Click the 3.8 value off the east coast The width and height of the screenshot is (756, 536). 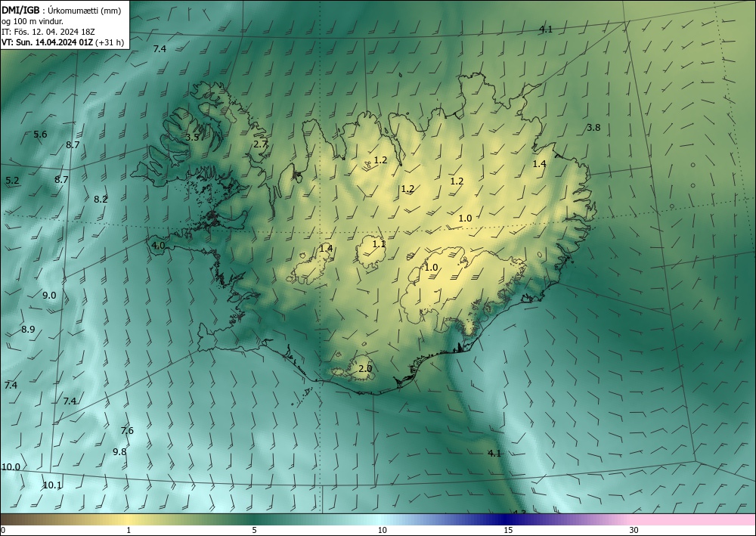click(593, 128)
